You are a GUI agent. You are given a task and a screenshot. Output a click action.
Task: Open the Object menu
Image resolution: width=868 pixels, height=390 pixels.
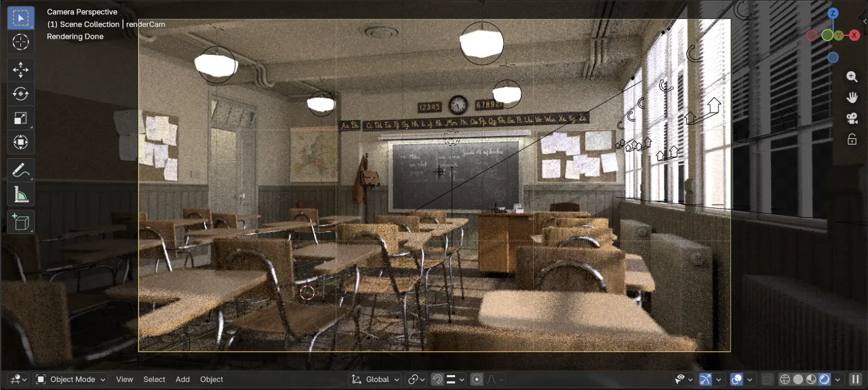212,379
